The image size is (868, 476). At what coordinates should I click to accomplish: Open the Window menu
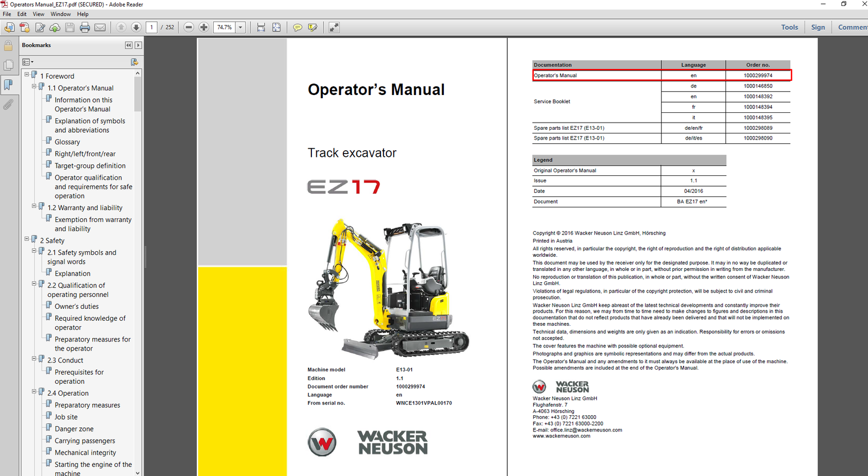coord(60,14)
